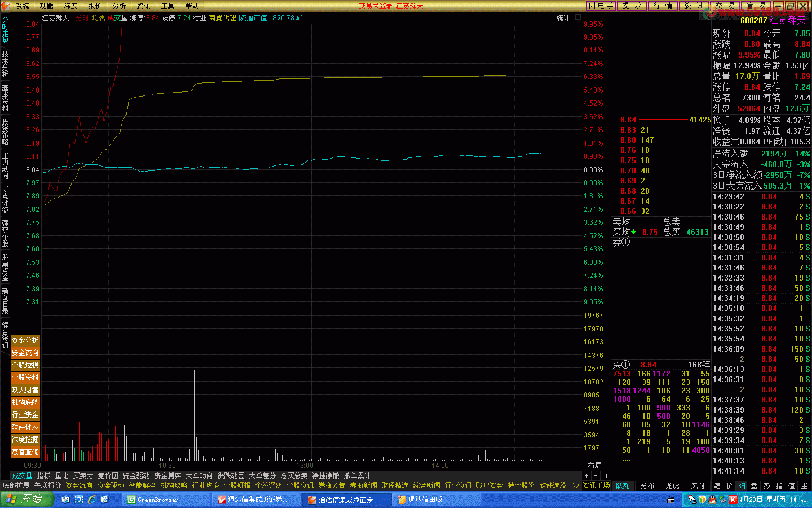Switch to 通达信田版 in the taskbar
The height and width of the screenshot is (508, 812).
437,500
